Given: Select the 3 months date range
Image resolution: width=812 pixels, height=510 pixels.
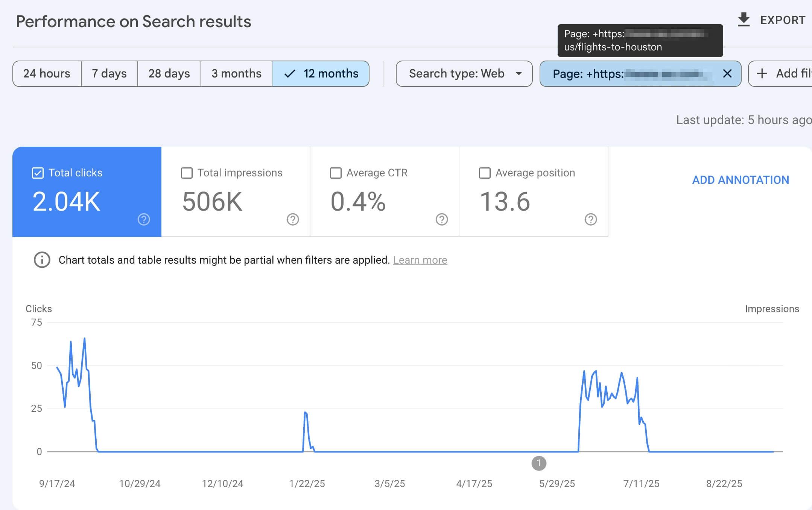Looking at the screenshot, I should [x=236, y=74].
